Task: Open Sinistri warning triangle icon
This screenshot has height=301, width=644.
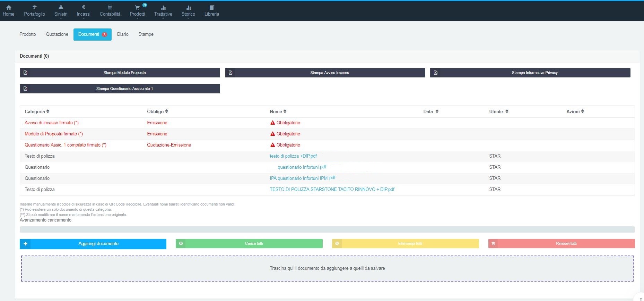Action: tap(61, 7)
